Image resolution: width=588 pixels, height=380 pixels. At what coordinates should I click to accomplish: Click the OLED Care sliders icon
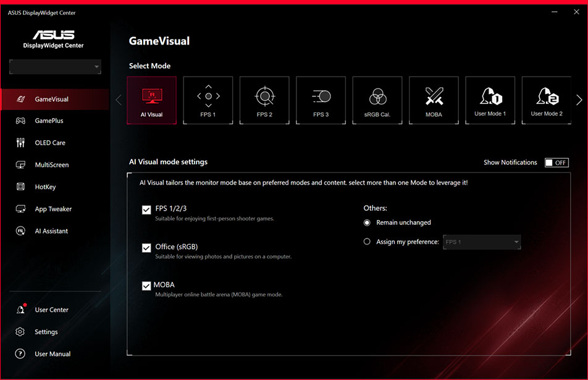tap(20, 143)
